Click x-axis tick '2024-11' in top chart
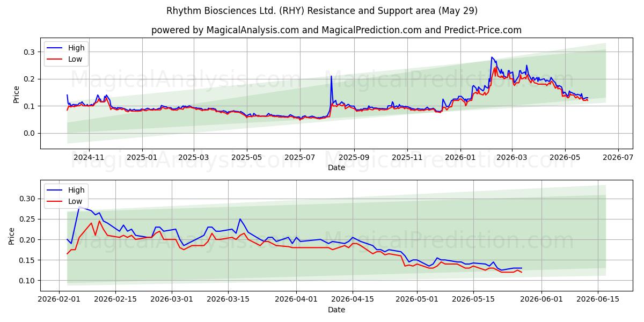Screen dimensions: 644x322 [89, 158]
